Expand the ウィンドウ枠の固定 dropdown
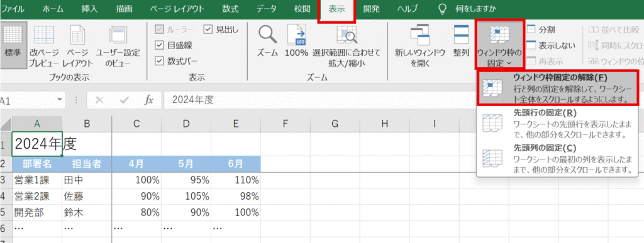644x243 pixels. [499, 44]
